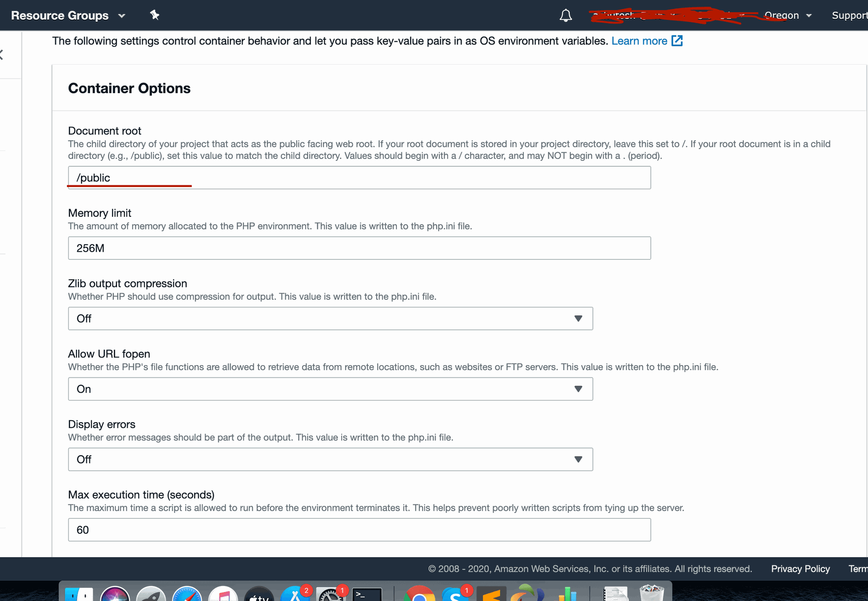Open Sublime Text from the dock

pos(491,594)
